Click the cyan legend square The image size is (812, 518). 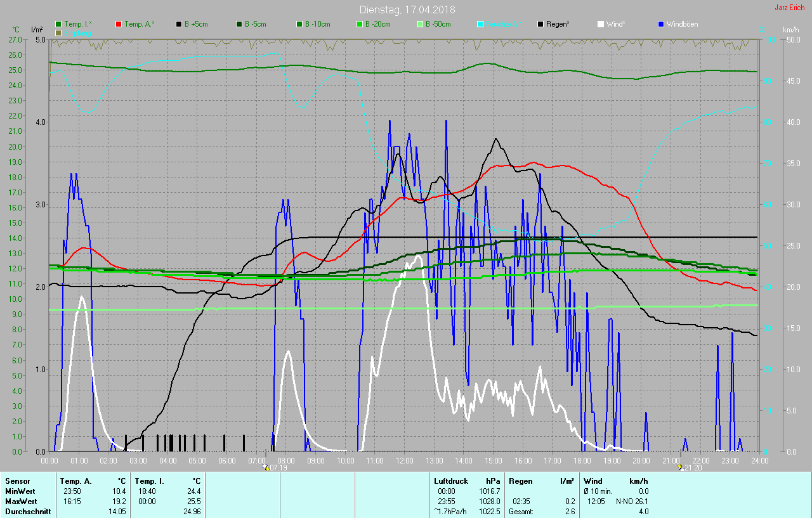click(x=480, y=24)
